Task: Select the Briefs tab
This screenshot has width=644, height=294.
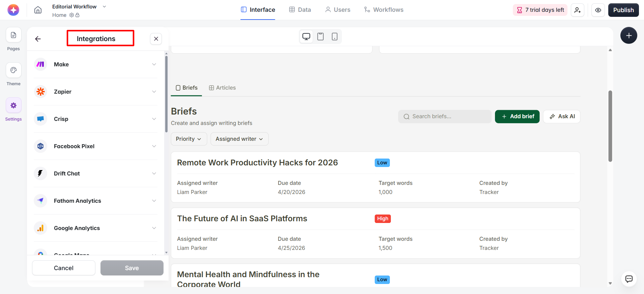Action: (x=186, y=88)
